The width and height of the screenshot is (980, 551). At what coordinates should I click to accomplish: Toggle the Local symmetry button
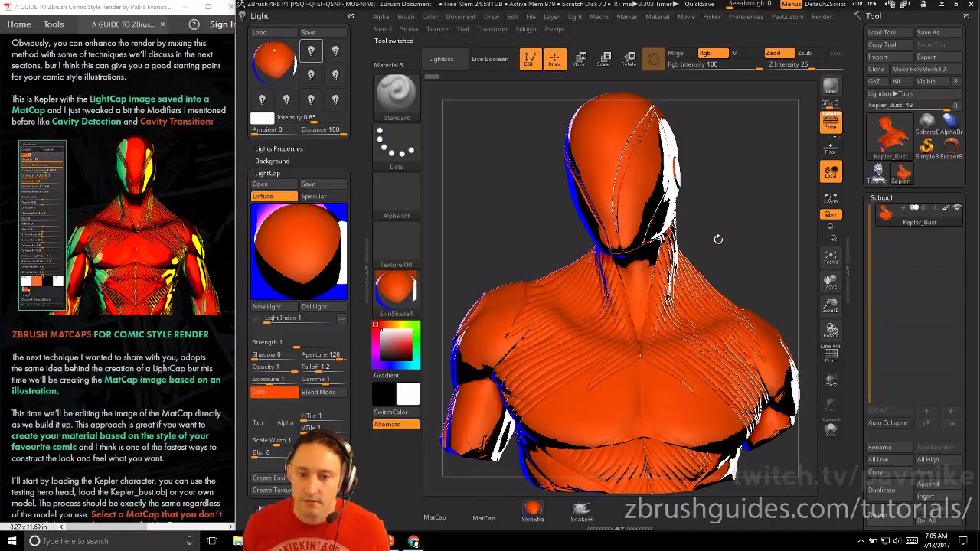(831, 171)
